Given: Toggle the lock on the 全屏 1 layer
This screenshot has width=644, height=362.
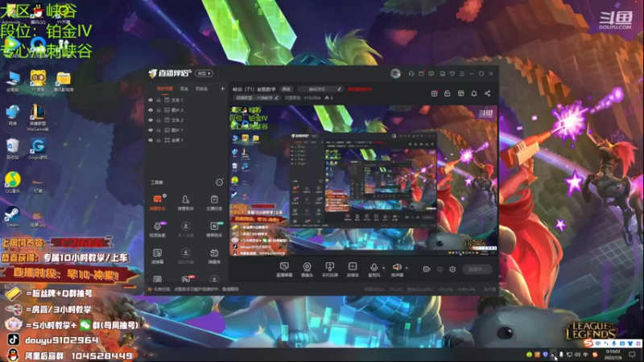Looking at the screenshot, I should coord(159,140).
